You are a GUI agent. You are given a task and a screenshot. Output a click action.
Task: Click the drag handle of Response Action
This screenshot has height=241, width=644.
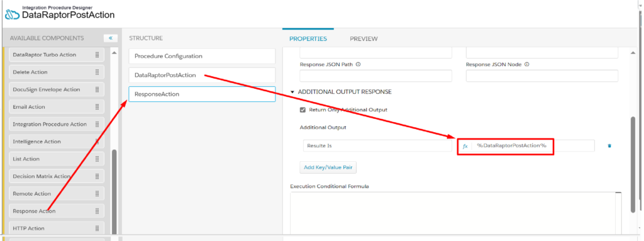pyautogui.click(x=97, y=211)
